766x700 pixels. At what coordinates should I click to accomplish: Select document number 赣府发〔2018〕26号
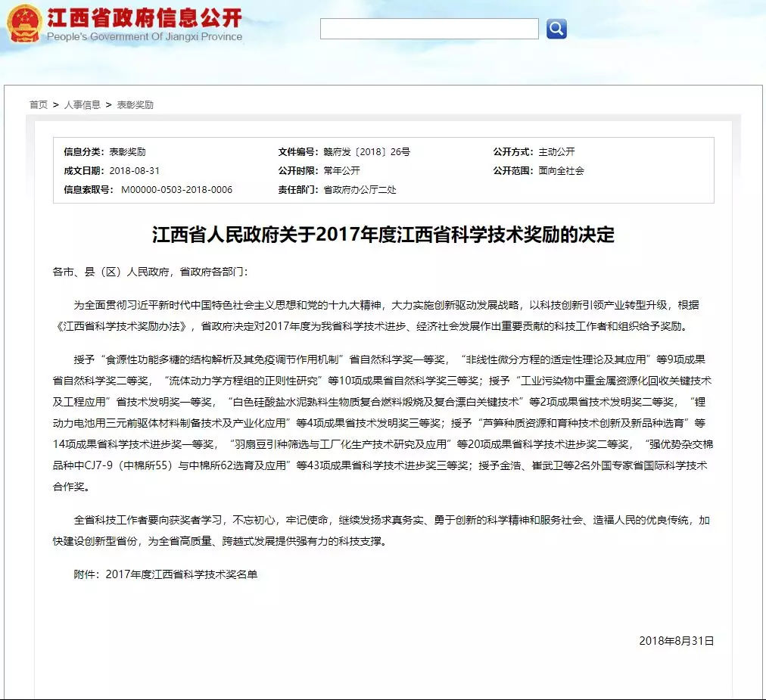[367, 152]
